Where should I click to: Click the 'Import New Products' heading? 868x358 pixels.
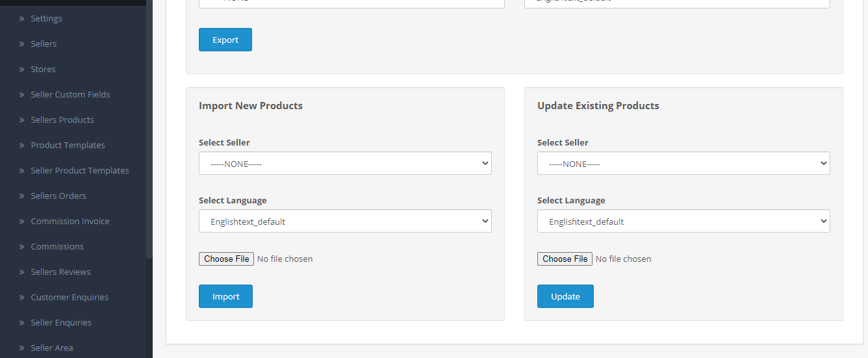coord(251,105)
